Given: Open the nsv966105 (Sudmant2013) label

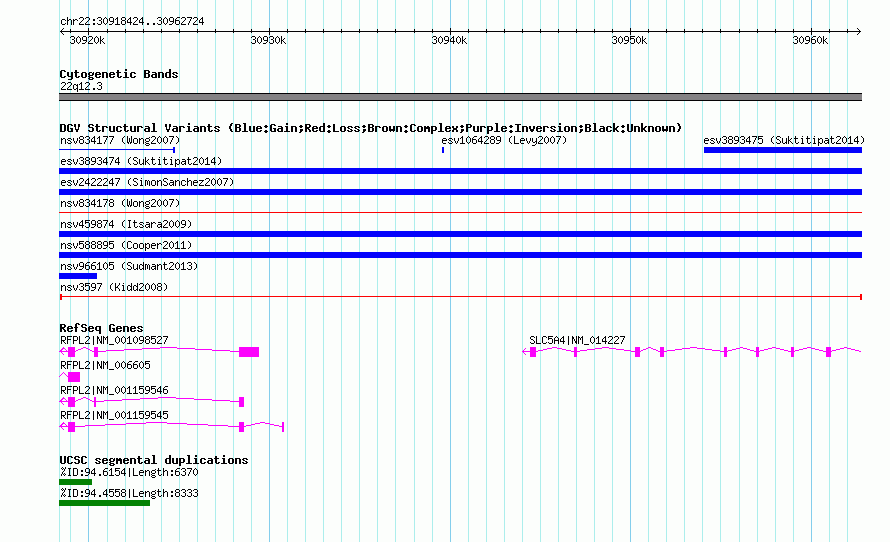Looking at the screenshot, I should 129,266.
